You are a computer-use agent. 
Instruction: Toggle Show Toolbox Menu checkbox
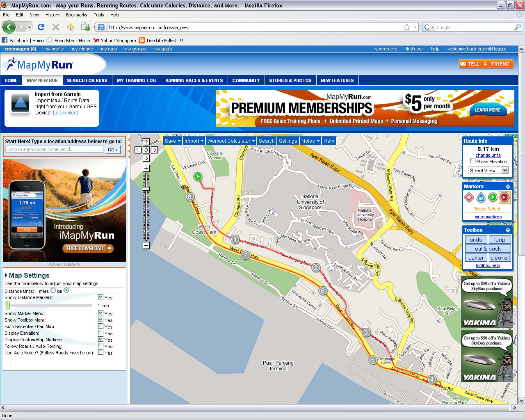(100, 320)
